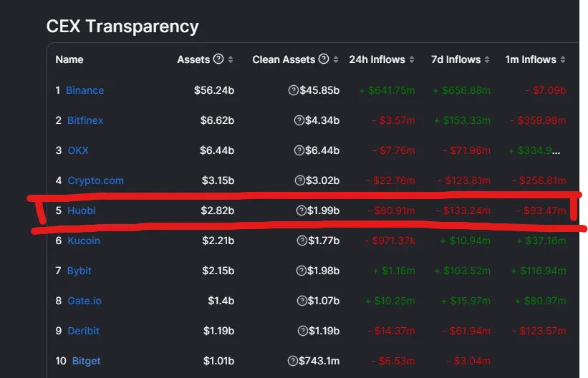Select Bybit 7d inflow +$103.52m

(x=462, y=271)
